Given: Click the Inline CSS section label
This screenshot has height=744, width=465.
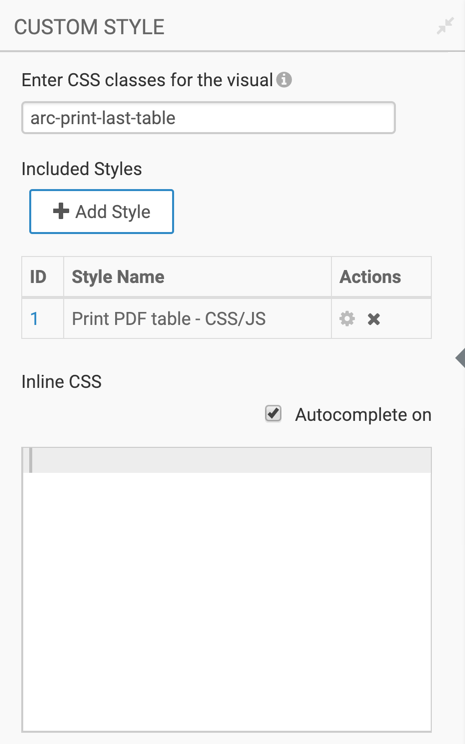Looking at the screenshot, I should 62,381.
